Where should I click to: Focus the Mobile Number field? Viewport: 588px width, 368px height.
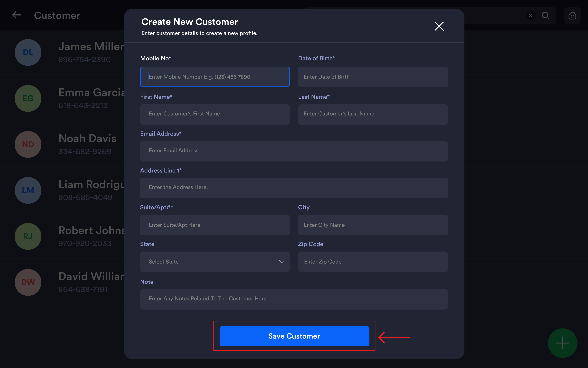click(x=215, y=77)
